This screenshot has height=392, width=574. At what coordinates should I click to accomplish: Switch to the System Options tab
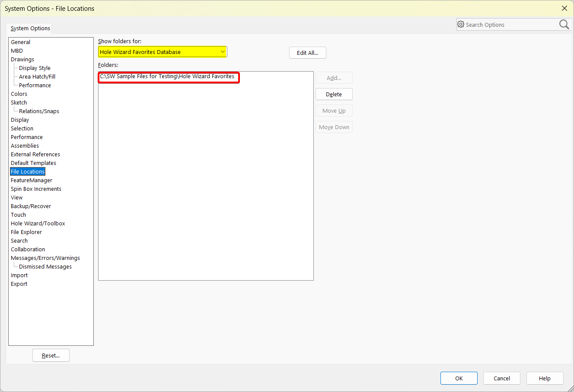tap(30, 28)
